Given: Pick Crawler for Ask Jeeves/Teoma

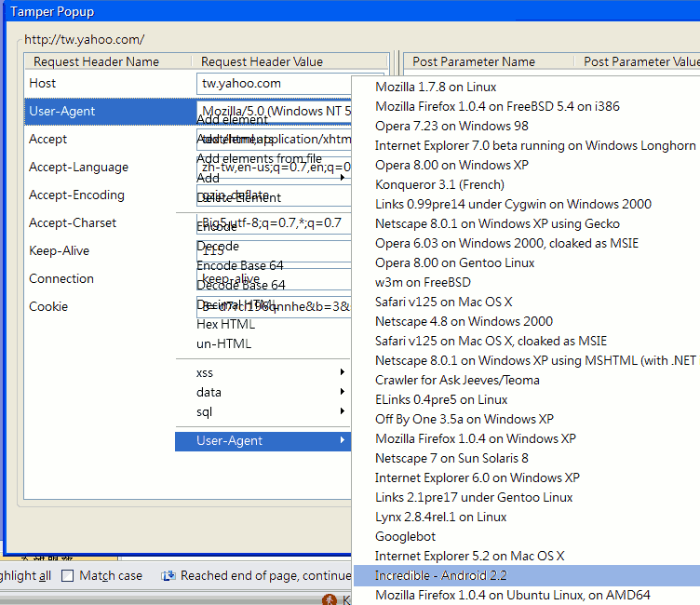Looking at the screenshot, I should click(x=457, y=380).
